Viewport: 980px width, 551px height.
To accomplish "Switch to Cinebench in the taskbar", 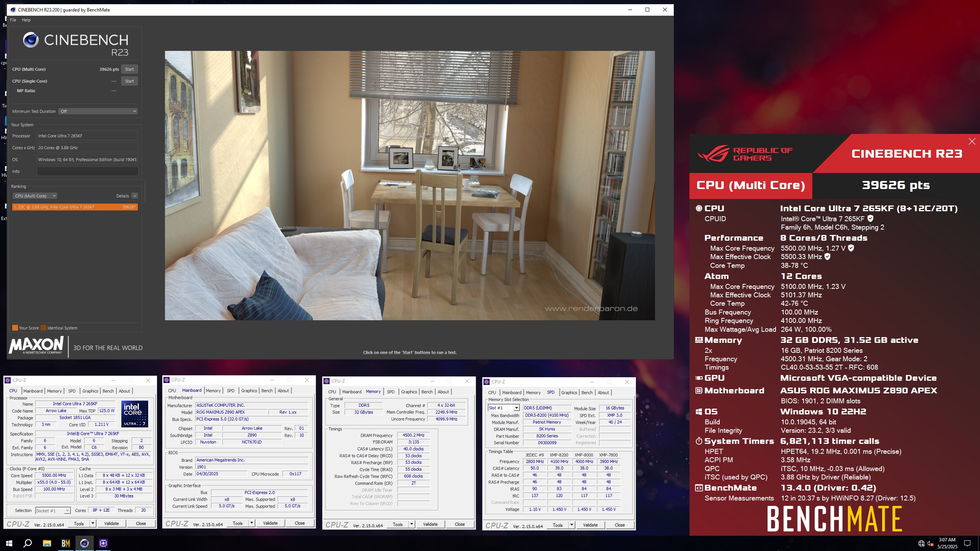I will 84,543.
